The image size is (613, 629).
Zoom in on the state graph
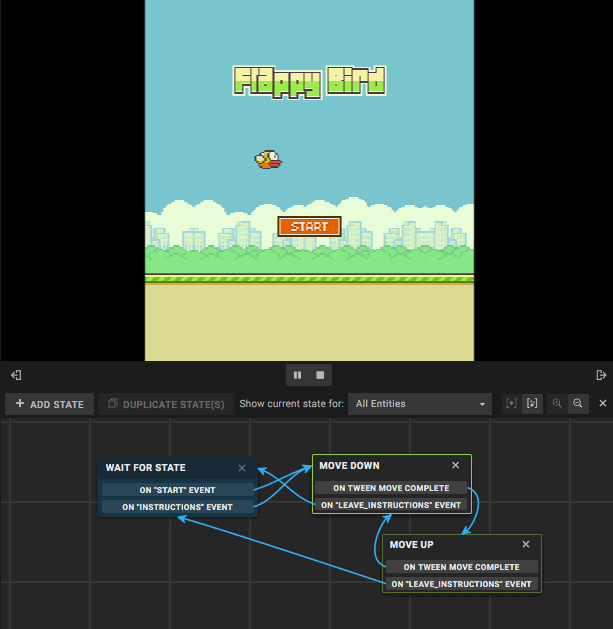557,404
